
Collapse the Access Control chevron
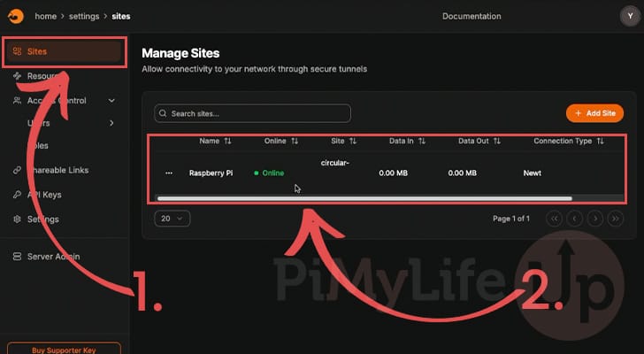111,101
